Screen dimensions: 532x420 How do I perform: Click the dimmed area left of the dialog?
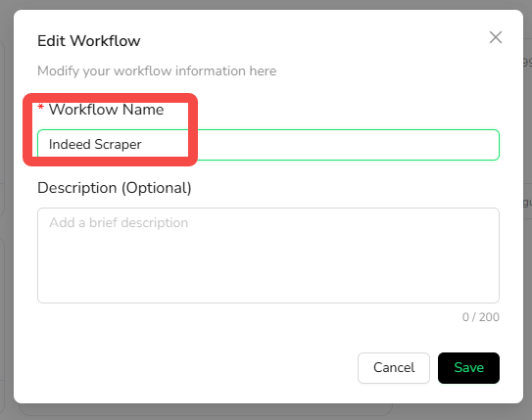7,210
